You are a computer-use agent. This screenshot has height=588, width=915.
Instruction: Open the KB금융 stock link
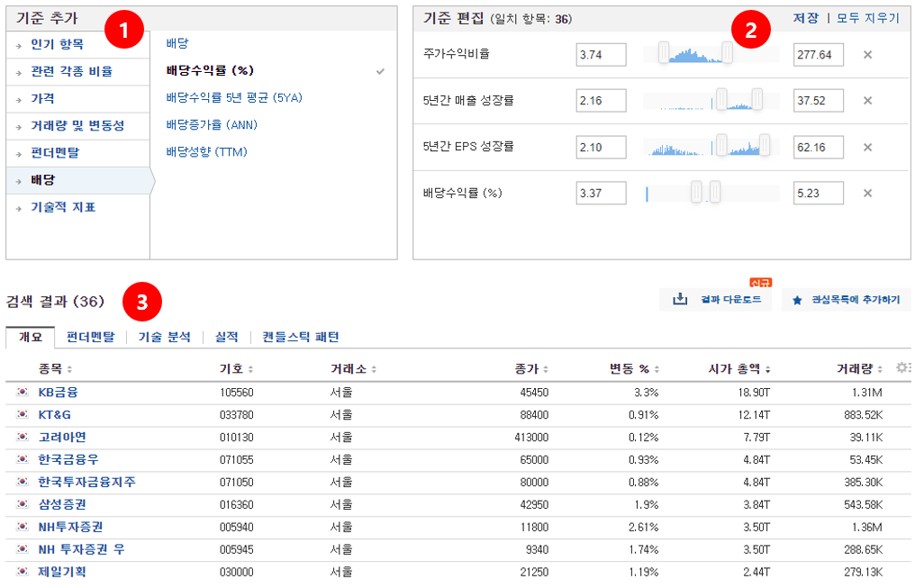click(x=58, y=392)
